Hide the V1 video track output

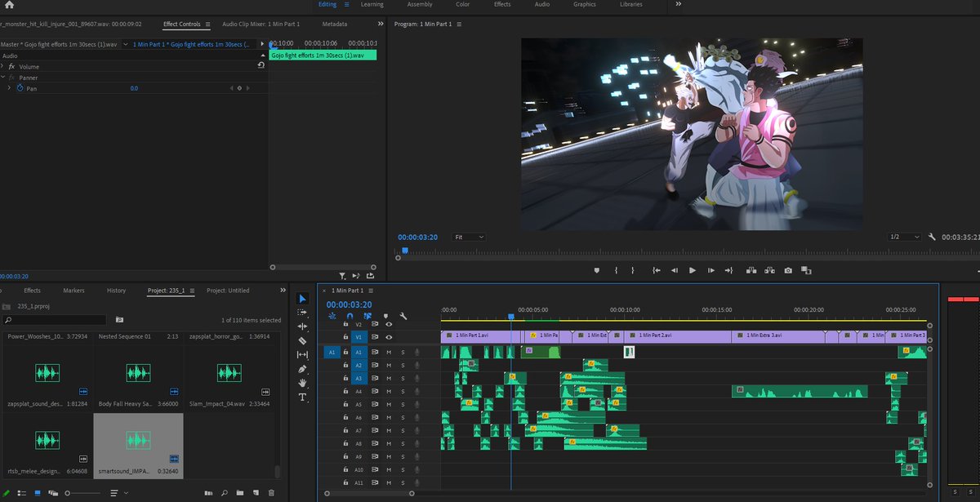389,336
